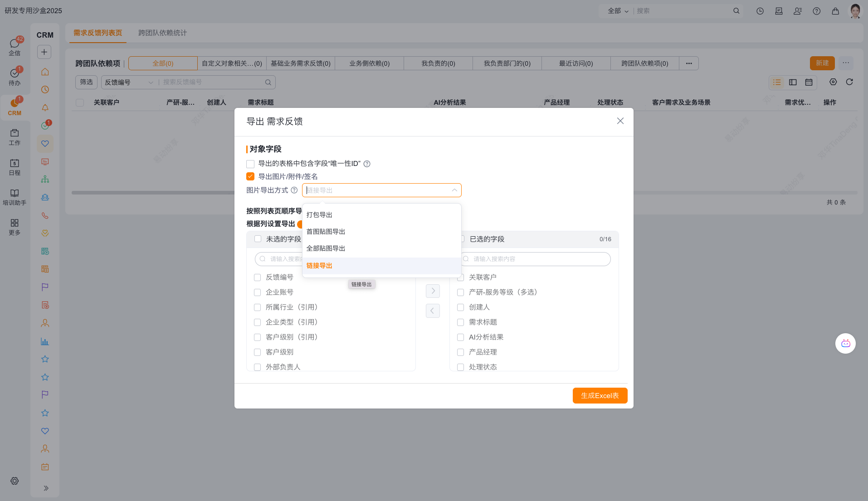
Task: Open the 全部 search scope dropdown
Action: click(618, 11)
